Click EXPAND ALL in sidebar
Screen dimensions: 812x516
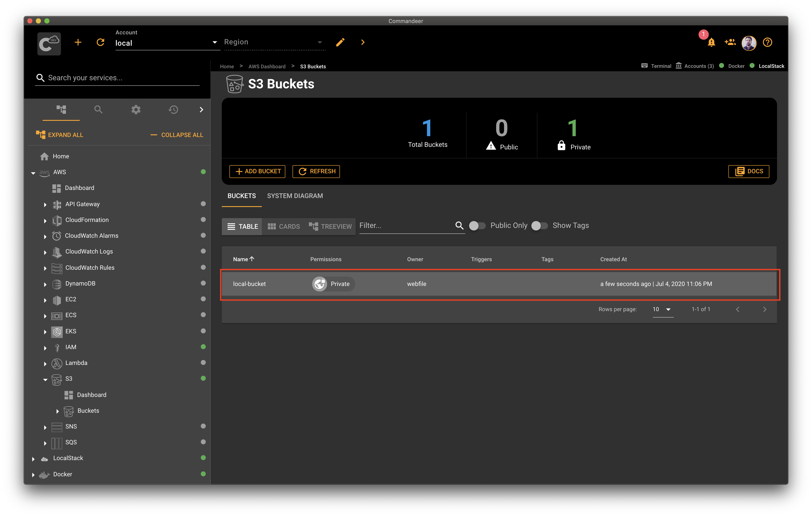(59, 135)
